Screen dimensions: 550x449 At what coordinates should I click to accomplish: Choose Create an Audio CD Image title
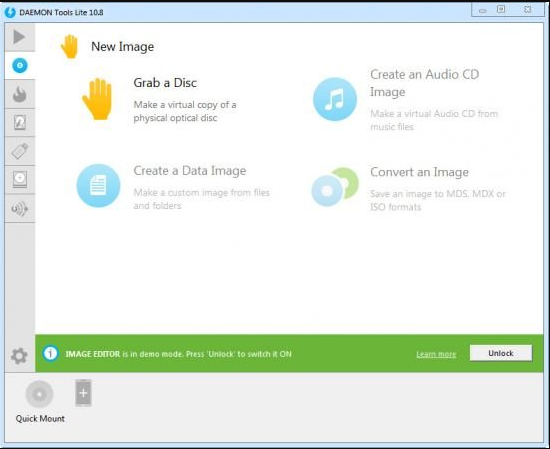[424, 83]
